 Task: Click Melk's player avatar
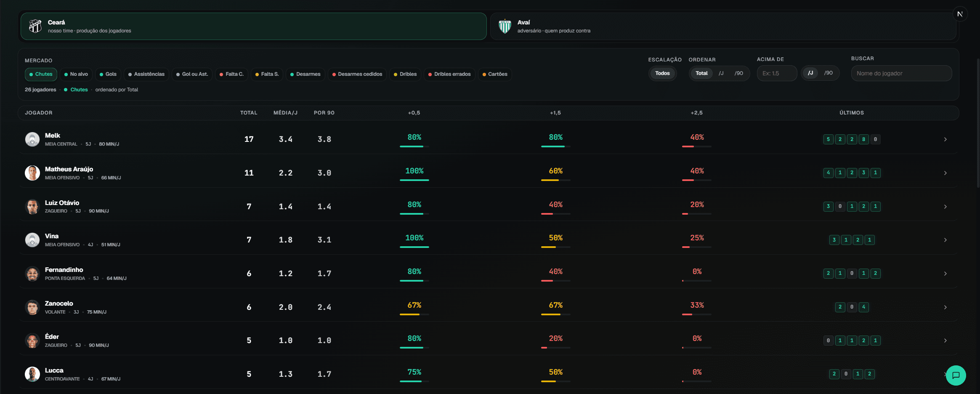click(x=32, y=139)
